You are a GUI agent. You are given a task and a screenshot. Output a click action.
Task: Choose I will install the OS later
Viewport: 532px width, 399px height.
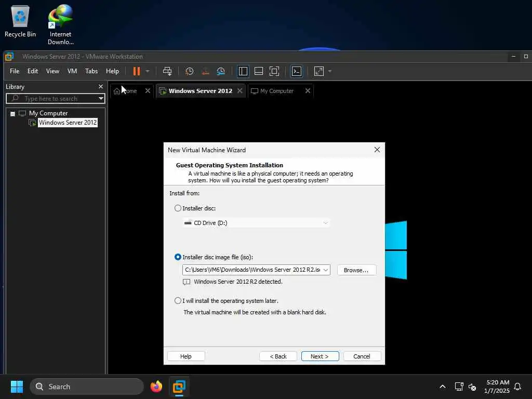[178, 301]
